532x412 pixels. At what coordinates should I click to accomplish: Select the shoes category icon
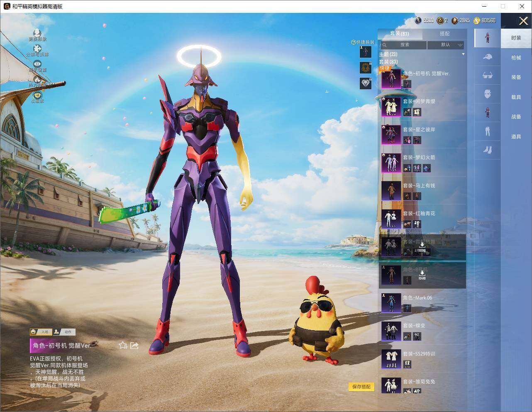[x=488, y=150]
